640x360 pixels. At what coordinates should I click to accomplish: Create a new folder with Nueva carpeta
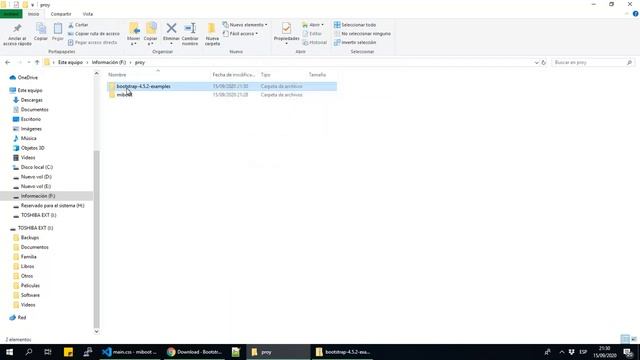(x=212, y=34)
